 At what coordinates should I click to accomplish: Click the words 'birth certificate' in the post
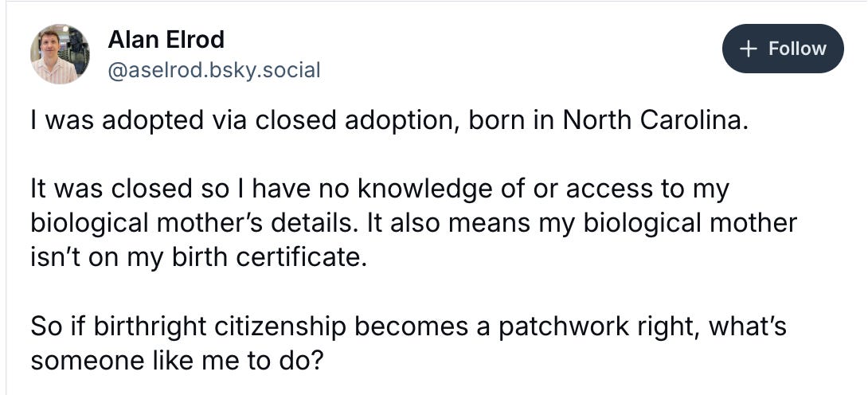point(272,258)
